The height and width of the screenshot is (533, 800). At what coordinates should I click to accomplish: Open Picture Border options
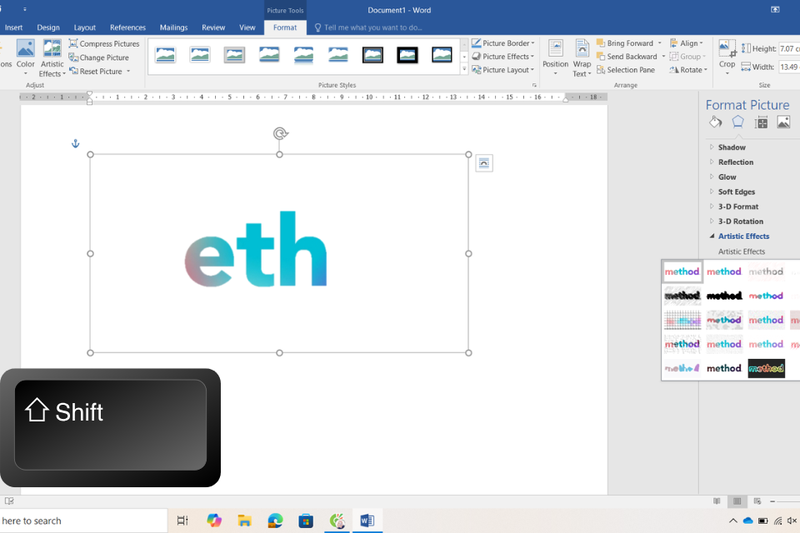point(503,43)
